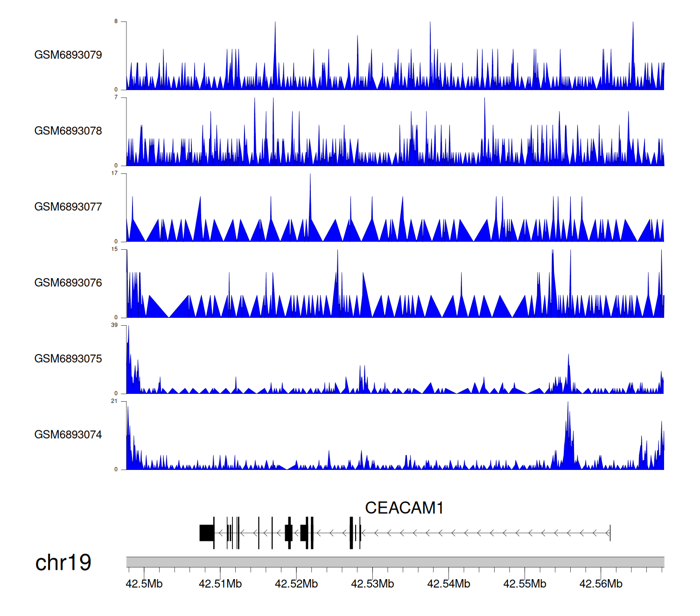Viewport: 700px width, 616px height.
Task: Click the GSM6893079 track label
Action: [68, 55]
